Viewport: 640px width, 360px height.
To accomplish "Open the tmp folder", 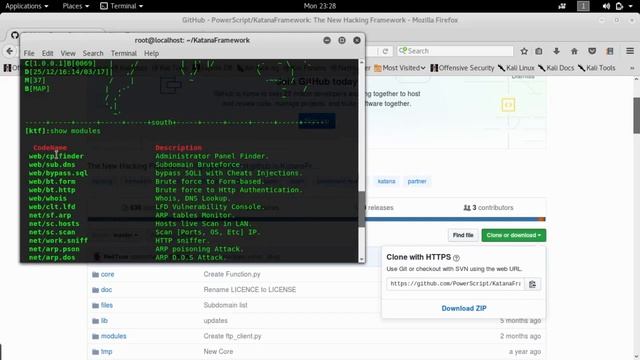I will coord(106,352).
